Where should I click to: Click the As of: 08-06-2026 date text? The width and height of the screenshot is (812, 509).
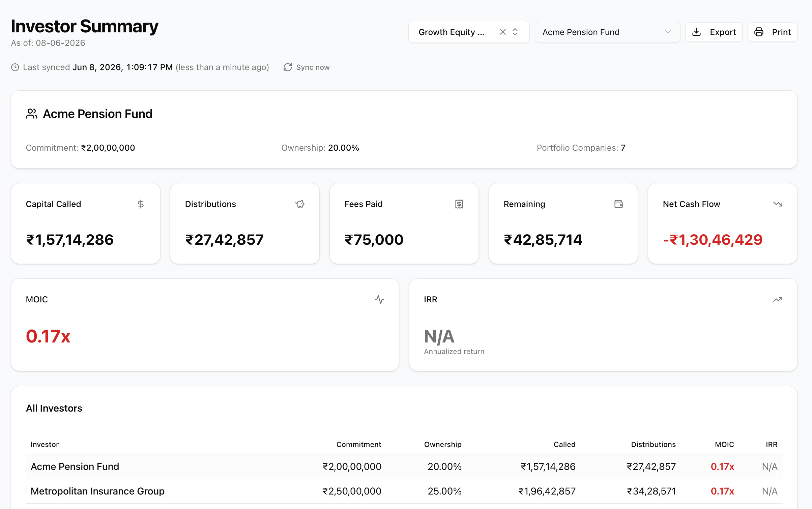pyautogui.click(x=48, y=43)
